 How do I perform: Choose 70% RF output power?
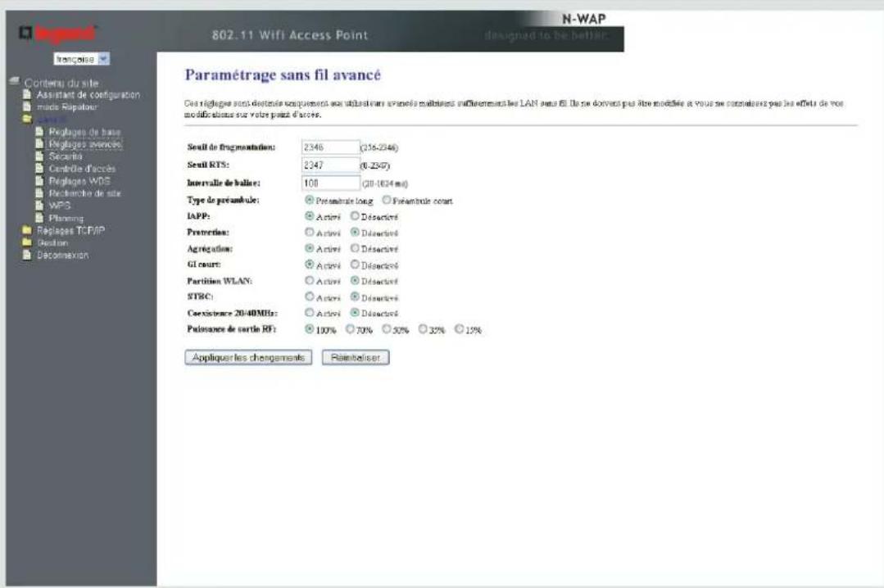coord(350,328)
